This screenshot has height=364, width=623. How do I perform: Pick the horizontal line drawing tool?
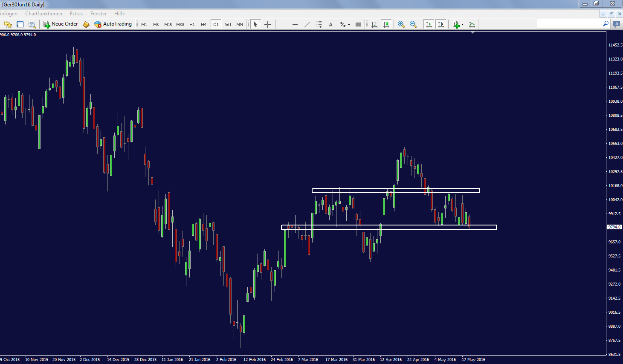(x=295, y=24)
